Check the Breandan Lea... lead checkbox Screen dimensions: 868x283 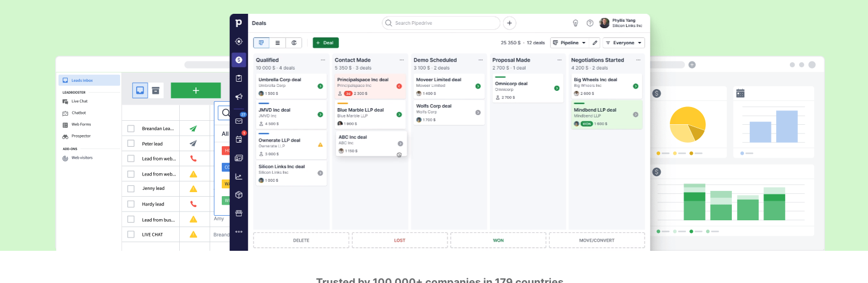click(x=130, y=128)
